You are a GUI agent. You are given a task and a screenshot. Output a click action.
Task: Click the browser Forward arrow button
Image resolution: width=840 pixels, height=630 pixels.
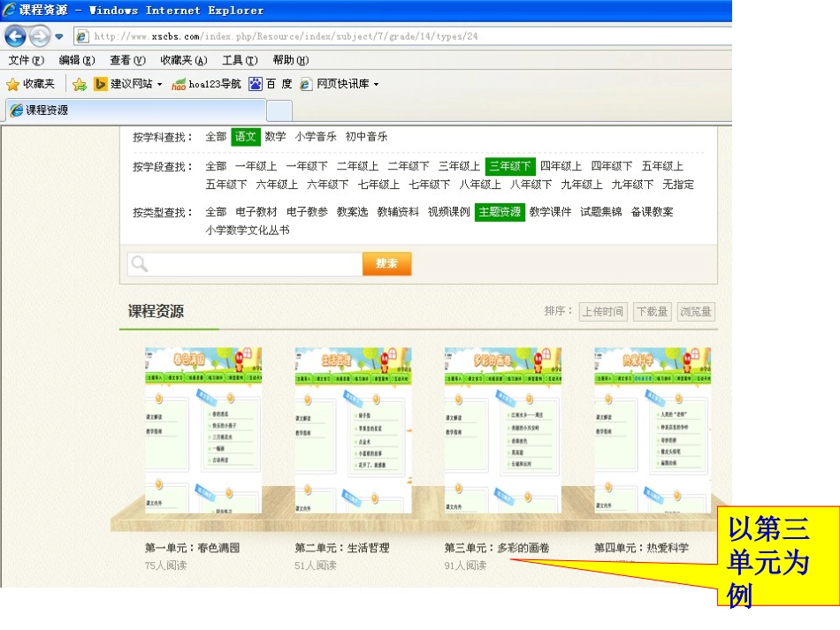click(x=39, y=36)
